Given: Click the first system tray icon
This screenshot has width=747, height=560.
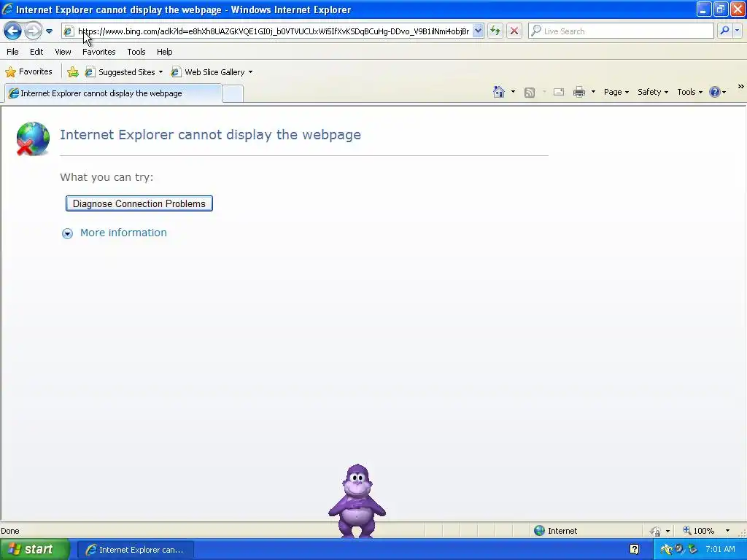Looking at the screenshot, I should point(666,550).
